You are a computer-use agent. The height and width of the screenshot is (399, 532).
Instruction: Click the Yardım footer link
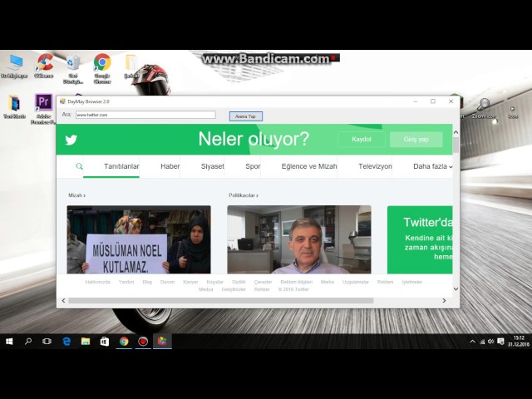(x=126, y=282)
